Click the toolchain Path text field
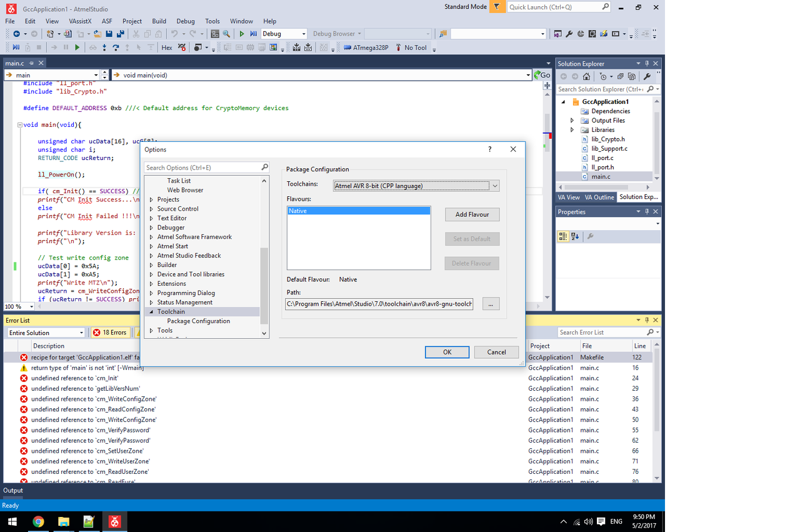The image size is (800, 532). coord(379,304)
